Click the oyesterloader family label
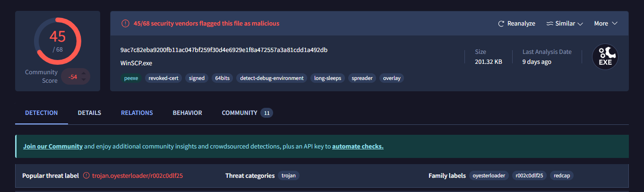The image size is (644, 192). [x=489, y=175]
